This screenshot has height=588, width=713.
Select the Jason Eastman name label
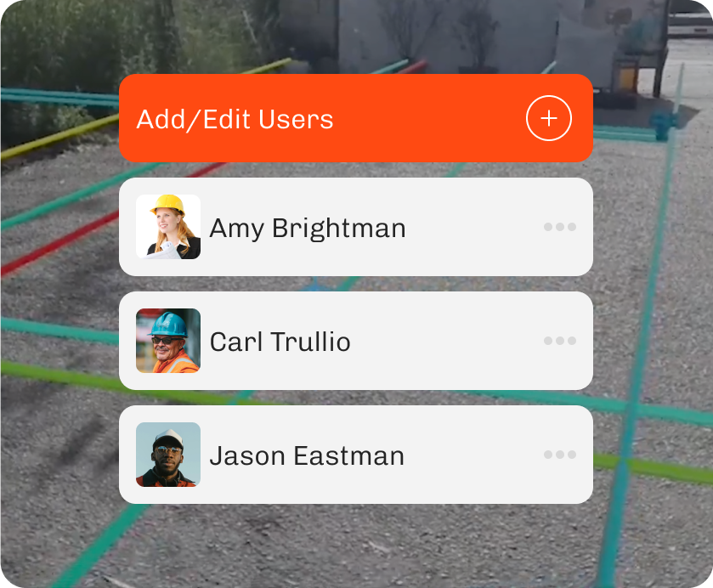(x=307, y=455)
